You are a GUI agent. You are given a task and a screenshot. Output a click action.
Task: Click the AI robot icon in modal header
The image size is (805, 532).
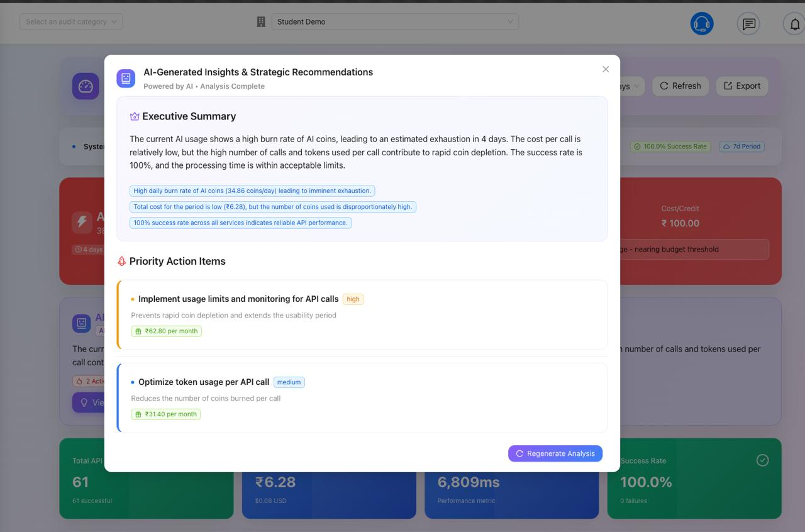click(x=126, y=78)
